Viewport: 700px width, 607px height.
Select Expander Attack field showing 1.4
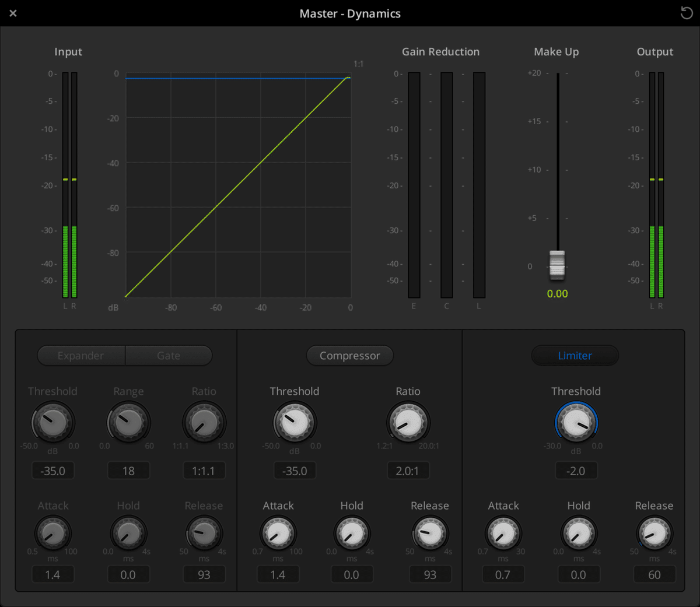coord(53,574)
